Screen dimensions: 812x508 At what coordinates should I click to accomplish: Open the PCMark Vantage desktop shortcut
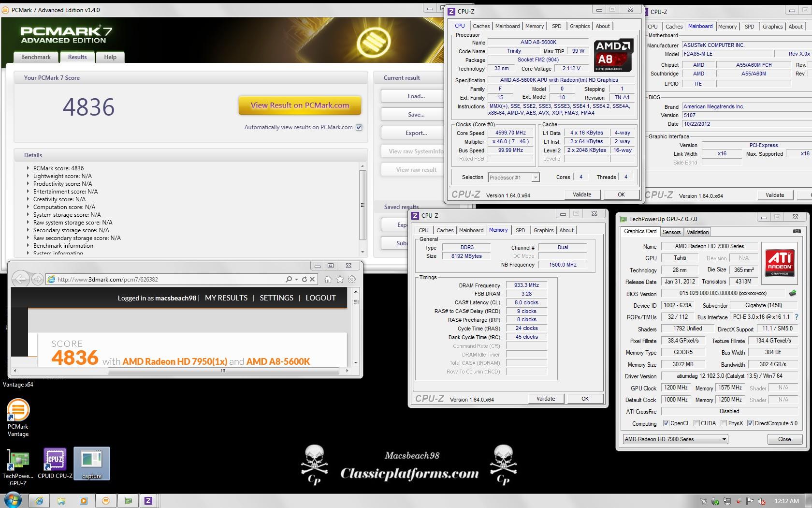18,418
